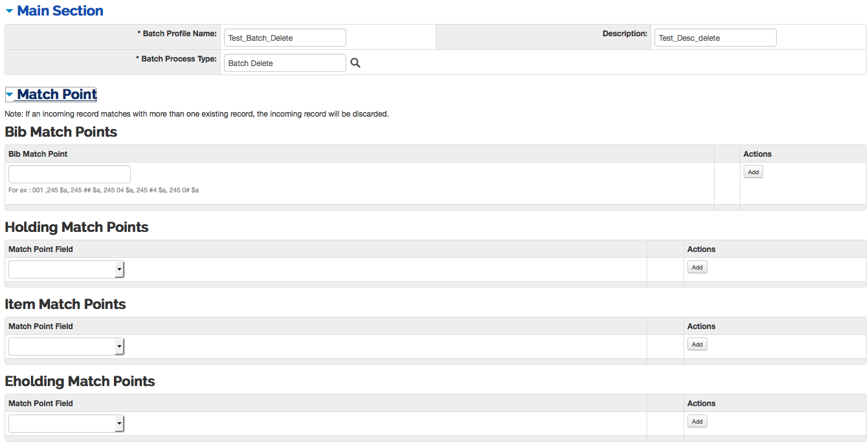Click the Batch Process Type field
This screenshot has height=445, width=868.
pos(284,63)
